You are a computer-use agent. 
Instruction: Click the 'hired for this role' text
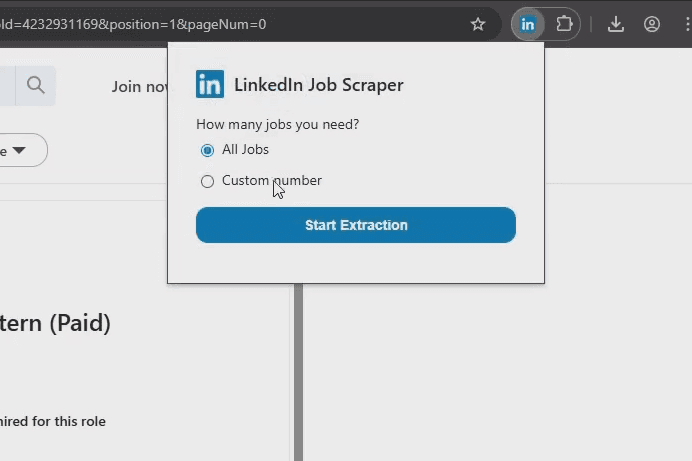53,421
